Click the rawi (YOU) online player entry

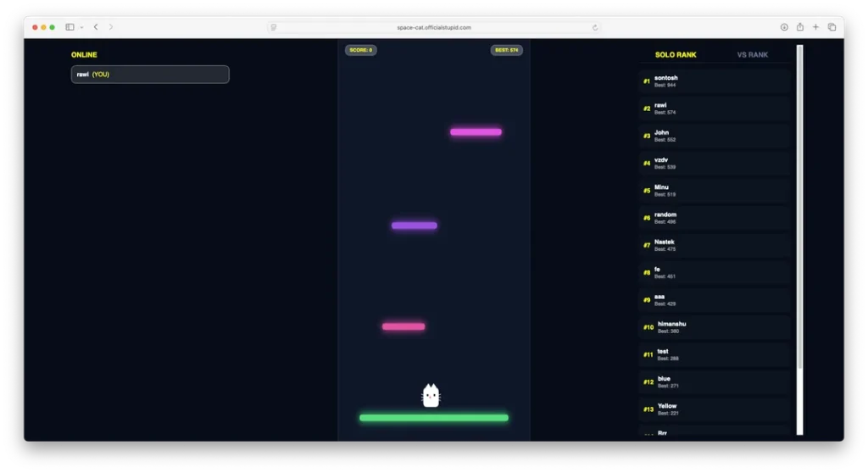tap(150, 75)
